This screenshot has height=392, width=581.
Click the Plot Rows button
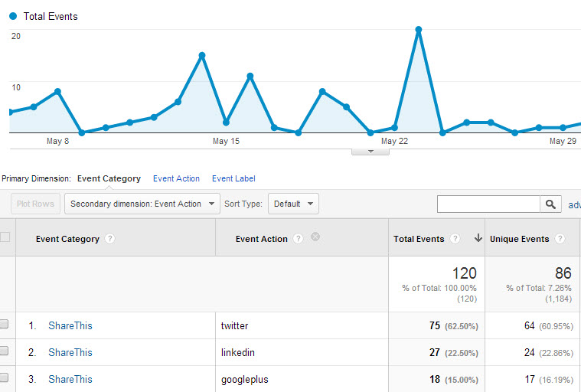coord(35,204)
